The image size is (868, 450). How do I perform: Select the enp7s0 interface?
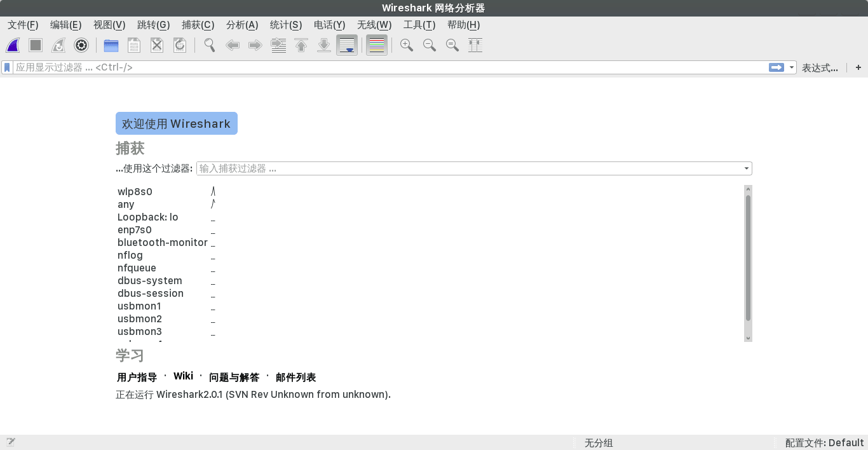[x=135, y=229]
